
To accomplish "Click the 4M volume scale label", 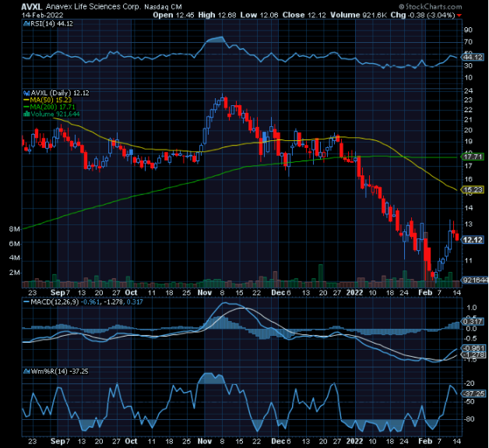I will point(14,258).
